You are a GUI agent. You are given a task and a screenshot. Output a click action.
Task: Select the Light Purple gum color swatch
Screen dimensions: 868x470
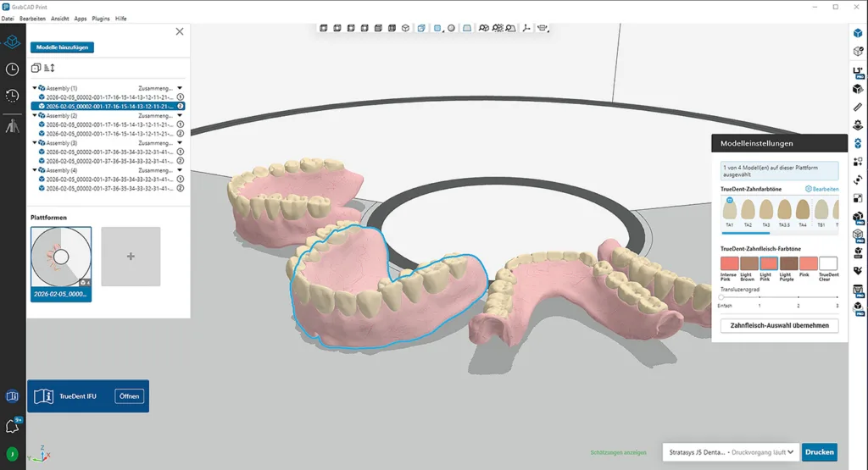pos(789,263)
